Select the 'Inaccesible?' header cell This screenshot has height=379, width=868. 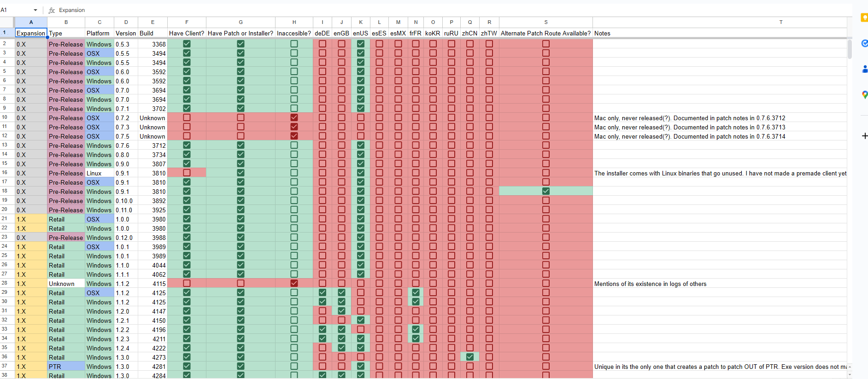(x=294, y=33)
